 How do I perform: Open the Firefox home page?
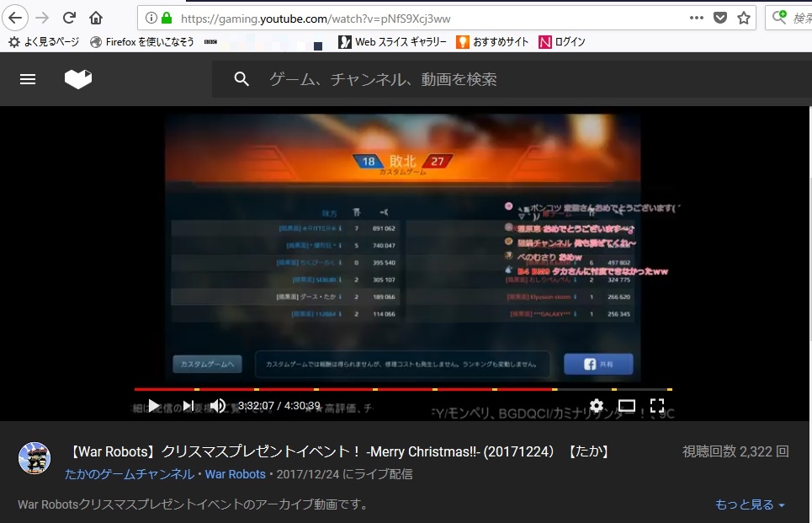pyautogui.click(x=96, y=19)
